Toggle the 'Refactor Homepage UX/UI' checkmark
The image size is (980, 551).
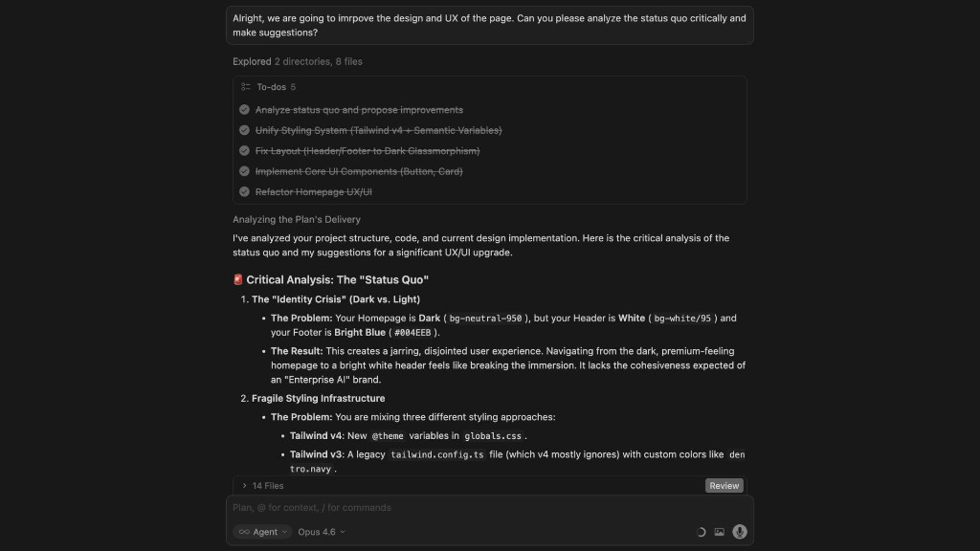click(245, 192)
